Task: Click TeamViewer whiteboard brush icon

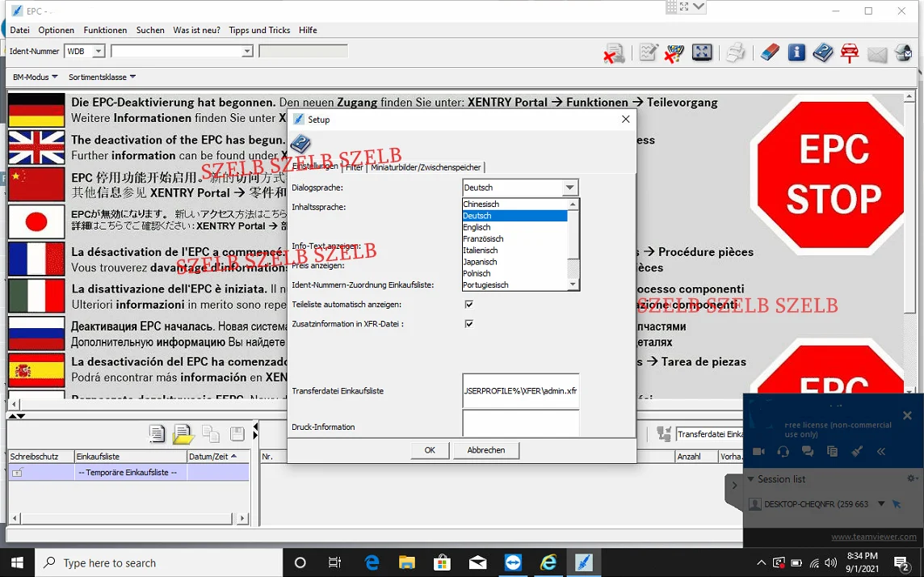Action: 857,452
